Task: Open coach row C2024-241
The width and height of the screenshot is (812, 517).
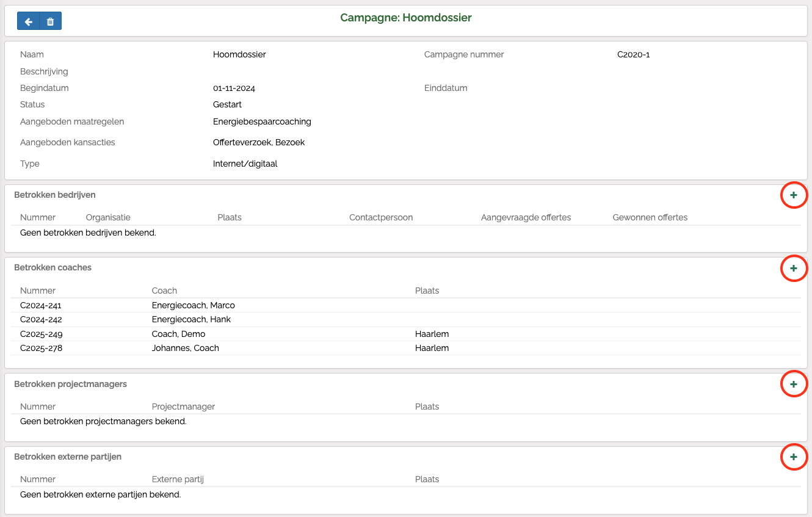Action: (x=41, y=305)
